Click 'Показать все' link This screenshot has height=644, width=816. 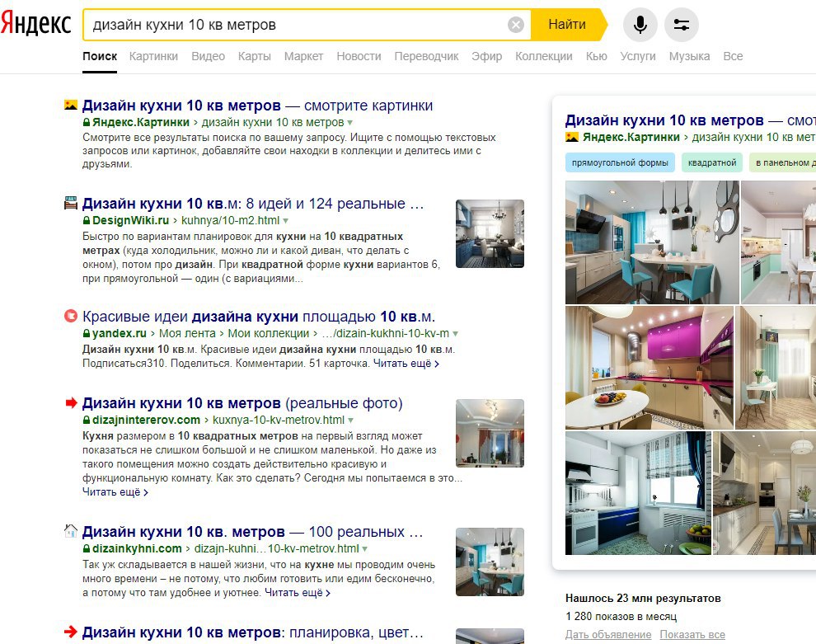coord(692,635)
